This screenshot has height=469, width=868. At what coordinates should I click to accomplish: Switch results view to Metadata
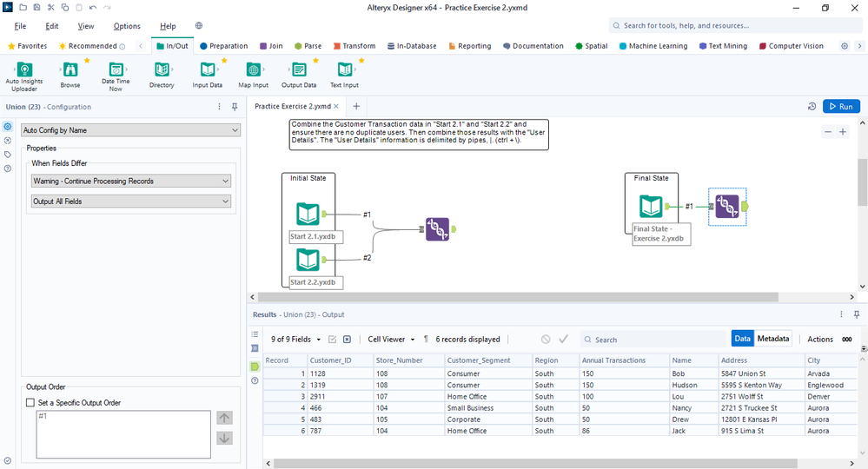[x=772, y=339]
